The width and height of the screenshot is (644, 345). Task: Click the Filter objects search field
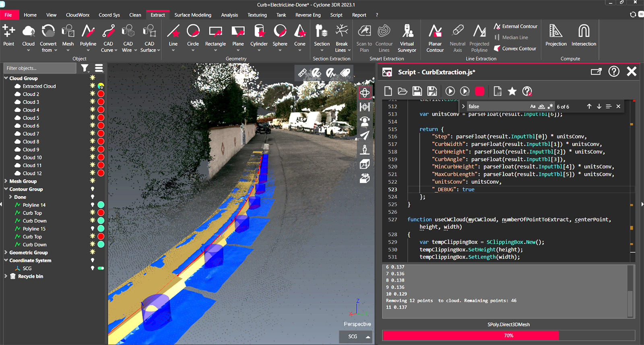(x=39, y=68)
